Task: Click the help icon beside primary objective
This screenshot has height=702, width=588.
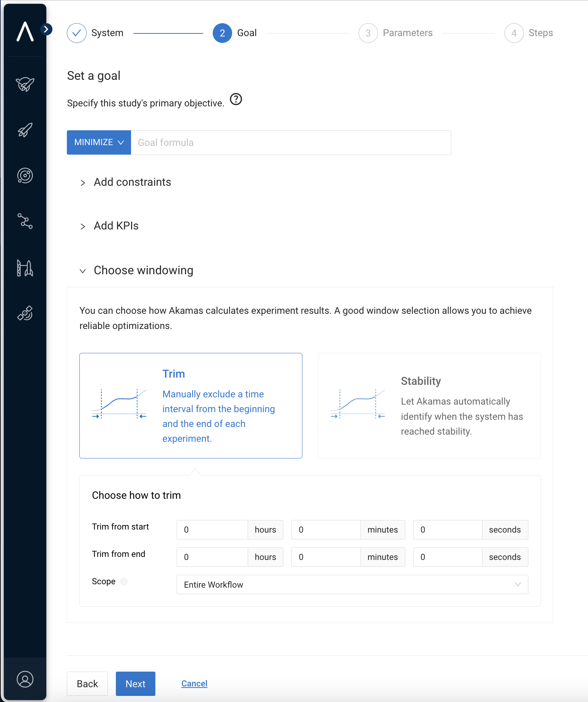Action: click(x=236, y=99)
